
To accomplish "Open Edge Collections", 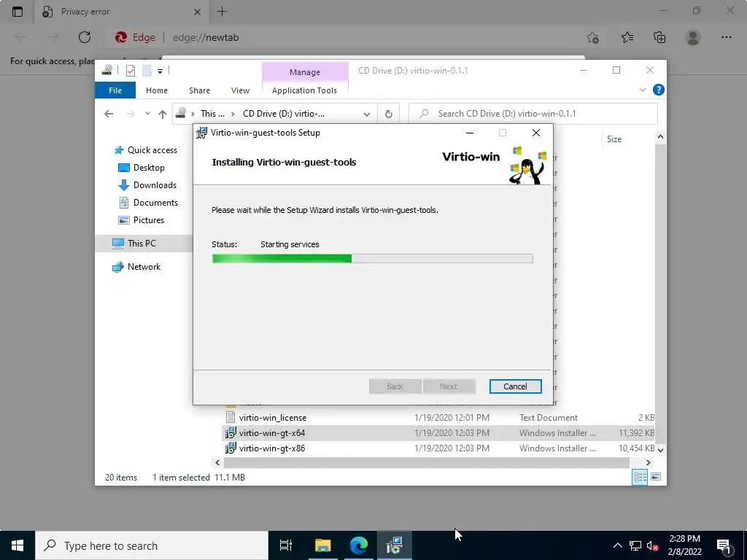I will click(659, 37).
